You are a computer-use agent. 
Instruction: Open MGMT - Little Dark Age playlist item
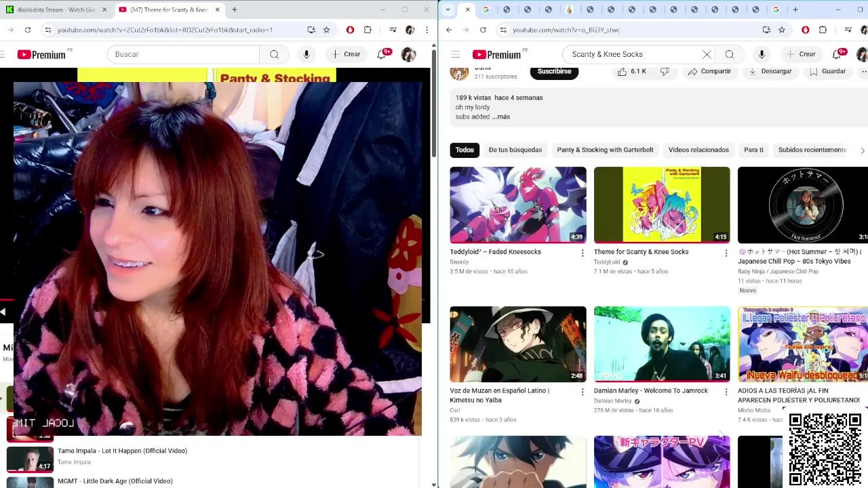coord(115,481)
